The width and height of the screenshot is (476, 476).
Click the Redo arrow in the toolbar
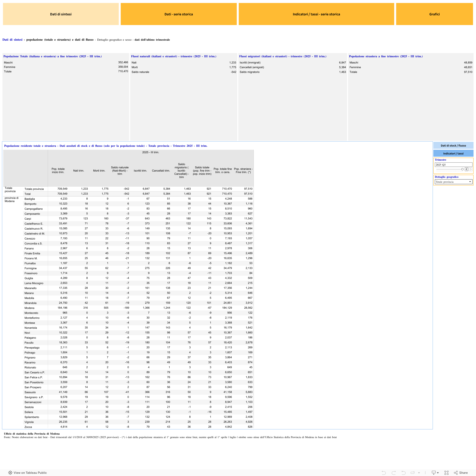[393, 473]
